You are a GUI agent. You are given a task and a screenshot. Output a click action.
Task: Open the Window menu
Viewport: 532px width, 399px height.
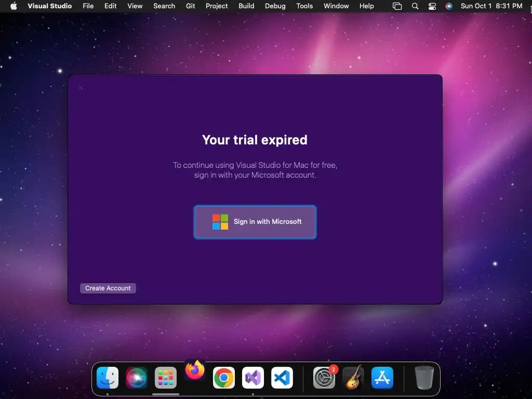point(336,6)
